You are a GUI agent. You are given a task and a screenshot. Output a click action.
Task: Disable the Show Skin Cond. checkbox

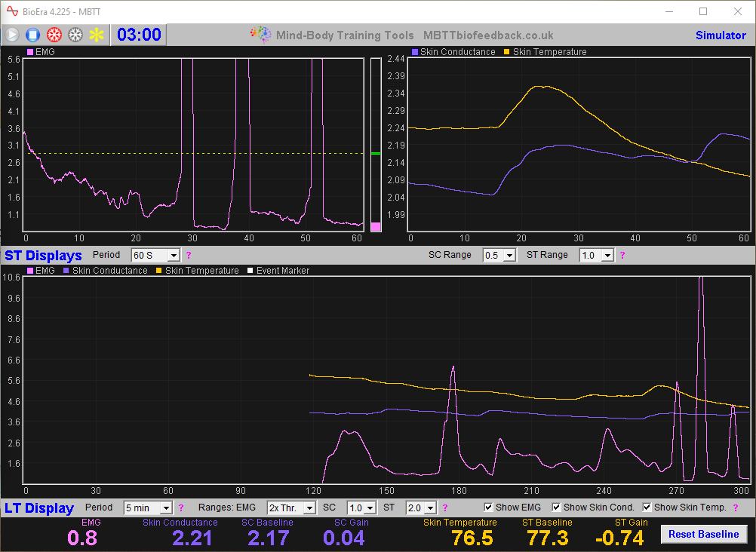tap(556, 507)
